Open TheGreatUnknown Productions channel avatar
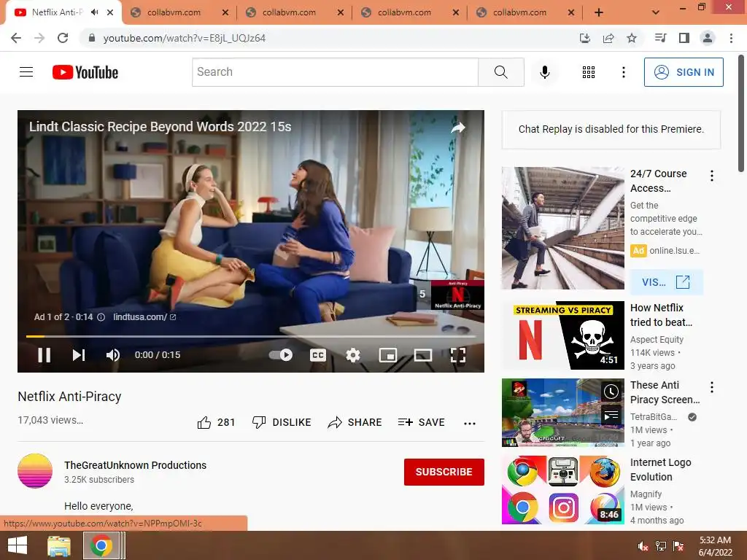This screenshot has height=560, width=747. (35, 471)
